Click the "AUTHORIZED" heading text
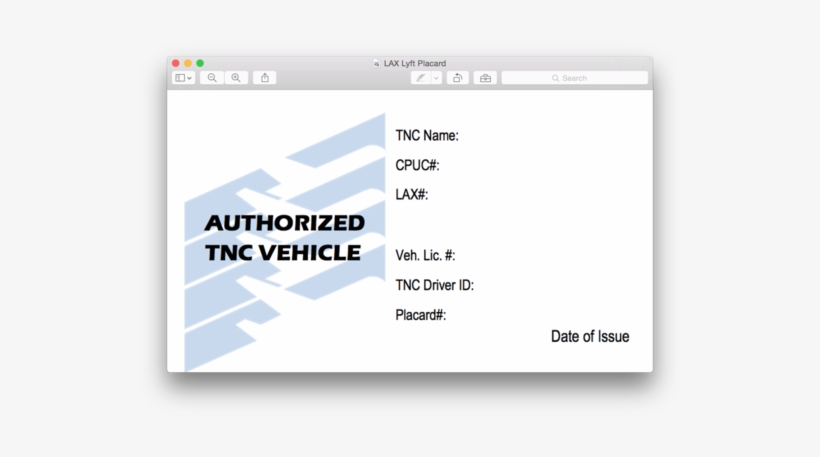The image size is (820, 457). point(284,223)
